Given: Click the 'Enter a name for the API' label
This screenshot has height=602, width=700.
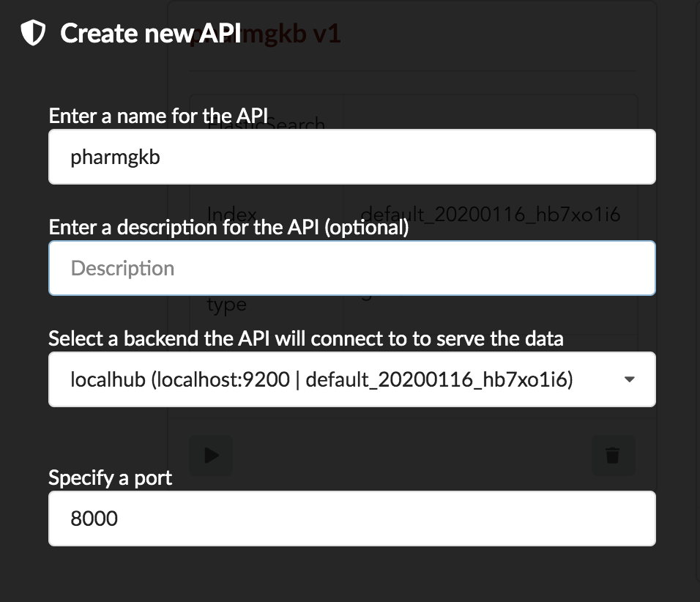Looking at the screenshot, I should 158,116.
